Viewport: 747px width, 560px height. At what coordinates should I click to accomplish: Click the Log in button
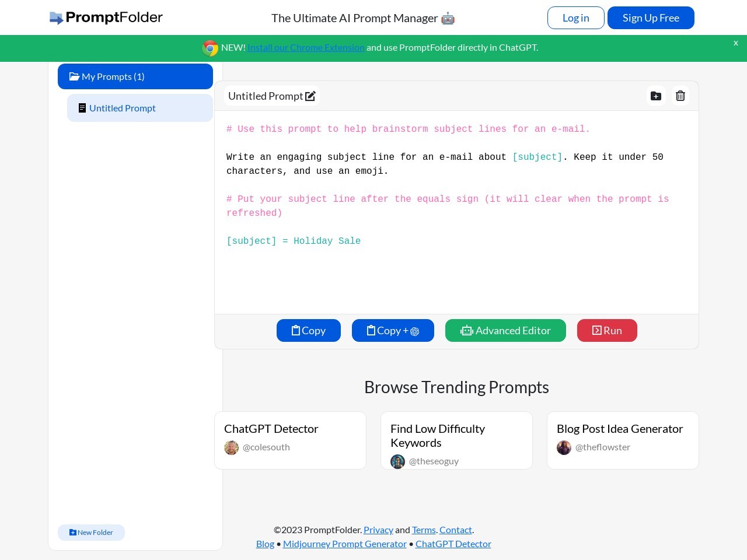[x=575, y=18]
